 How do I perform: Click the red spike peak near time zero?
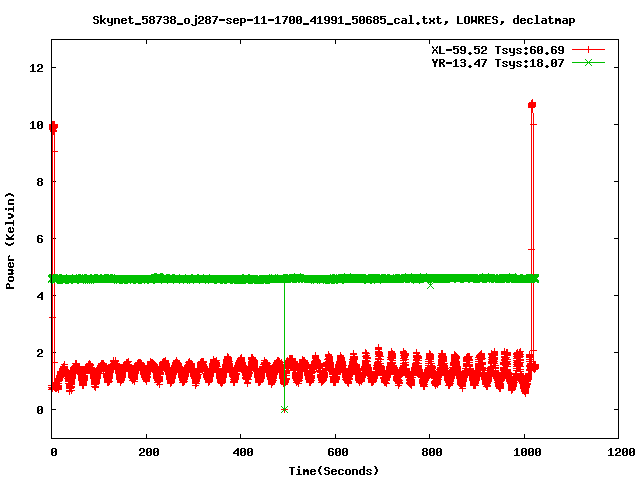tap(53, 127)
